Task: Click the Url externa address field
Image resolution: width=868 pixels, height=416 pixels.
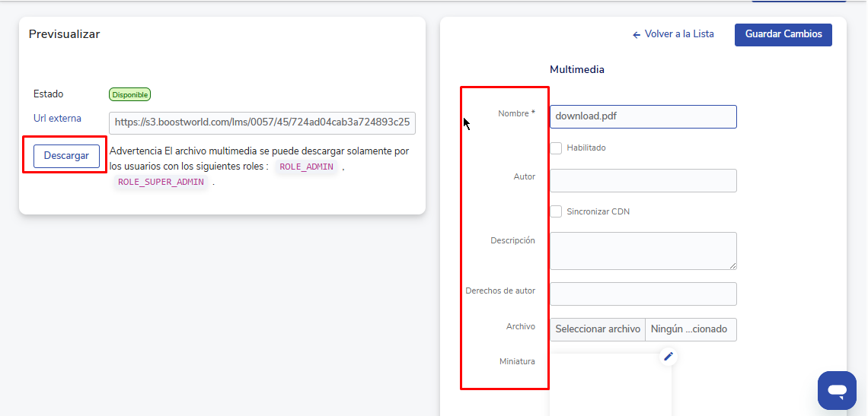Action: point(262,122)
